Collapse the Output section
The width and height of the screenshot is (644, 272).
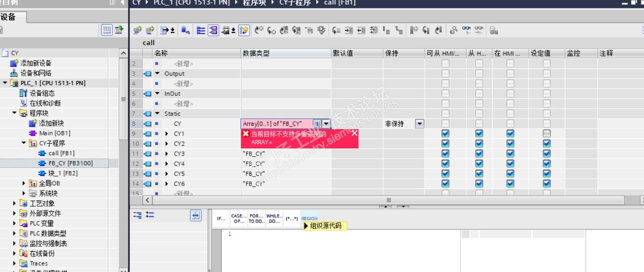click(158, 73)
